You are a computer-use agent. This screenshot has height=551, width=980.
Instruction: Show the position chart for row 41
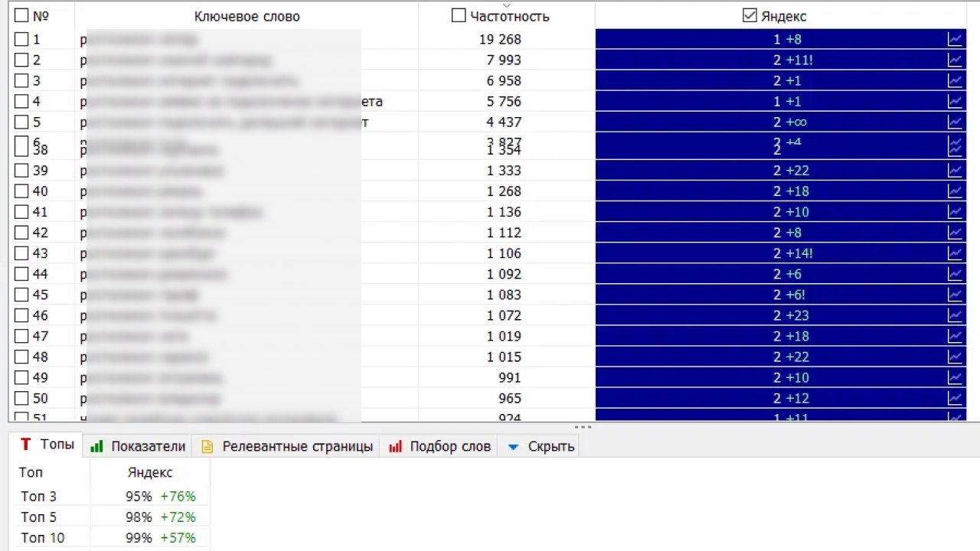tap(955, 211)
